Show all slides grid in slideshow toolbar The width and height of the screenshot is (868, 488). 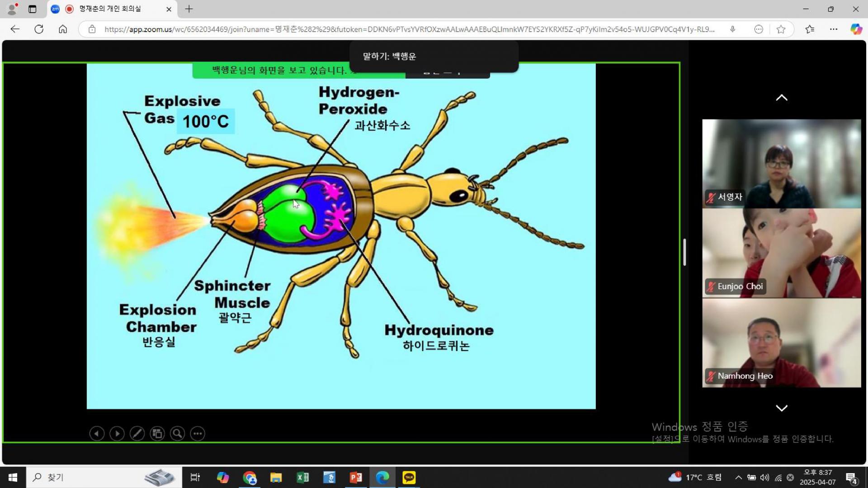(157, 434)
